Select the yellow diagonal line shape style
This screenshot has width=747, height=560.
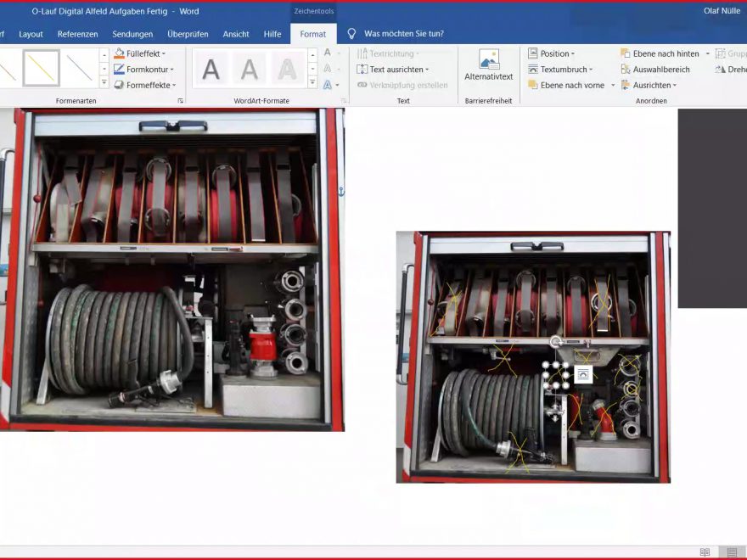coord(41,68)
